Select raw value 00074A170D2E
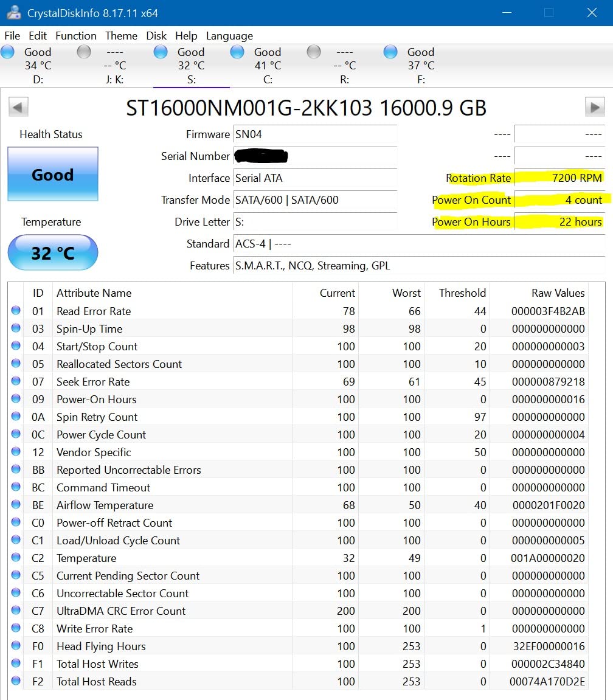Image resolution: width=613 pixels, height=700 pixels. click(547, 682)
